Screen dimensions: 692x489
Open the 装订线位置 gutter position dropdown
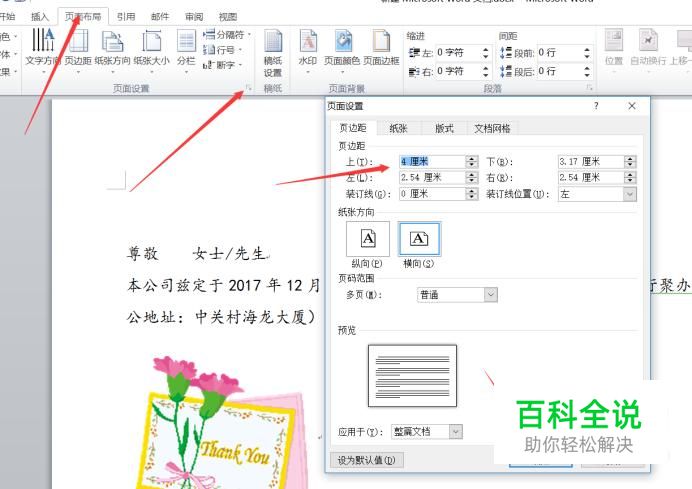597,194
